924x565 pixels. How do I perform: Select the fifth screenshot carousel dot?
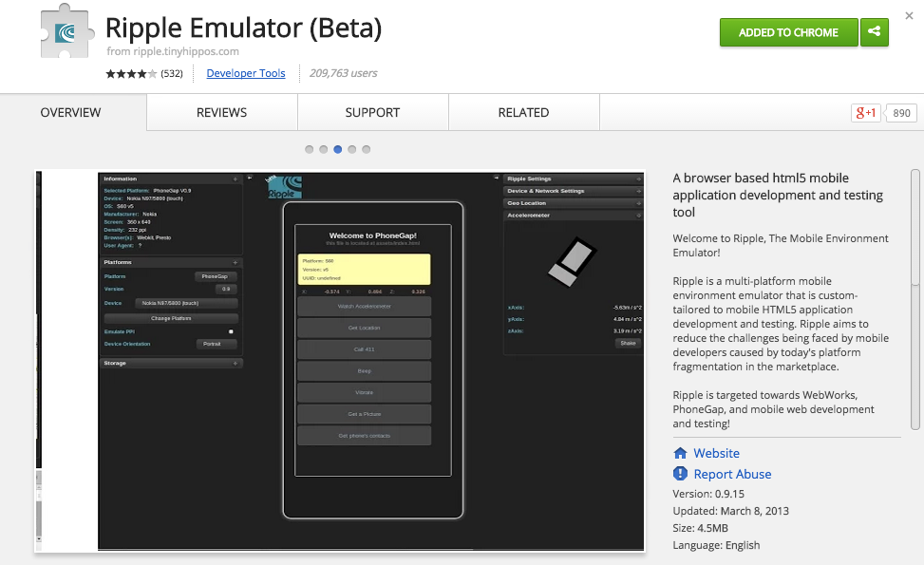366,150
